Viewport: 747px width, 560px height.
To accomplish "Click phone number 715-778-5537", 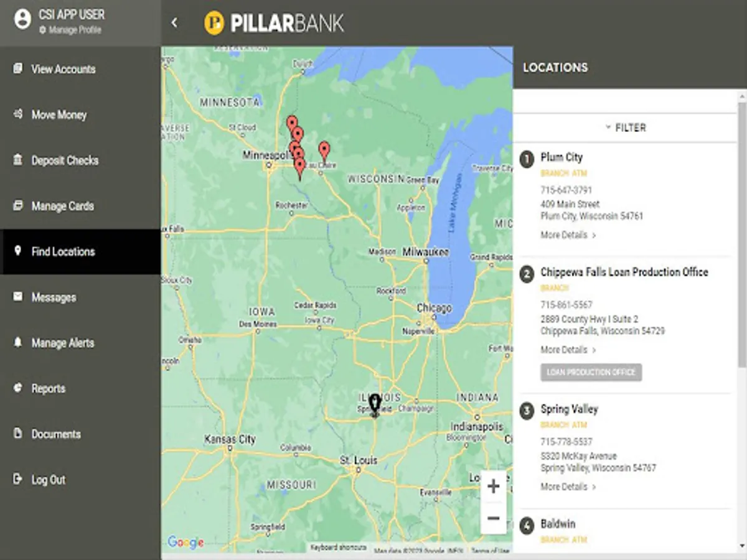I will click(x=566, y=442).
